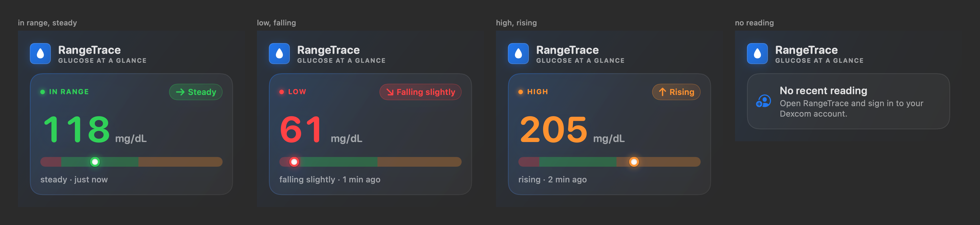Image resolution: width=980 pixels, height=225 pixels.
Task: Click the red status dot beside LOW
Action: (x=282, y=92)
